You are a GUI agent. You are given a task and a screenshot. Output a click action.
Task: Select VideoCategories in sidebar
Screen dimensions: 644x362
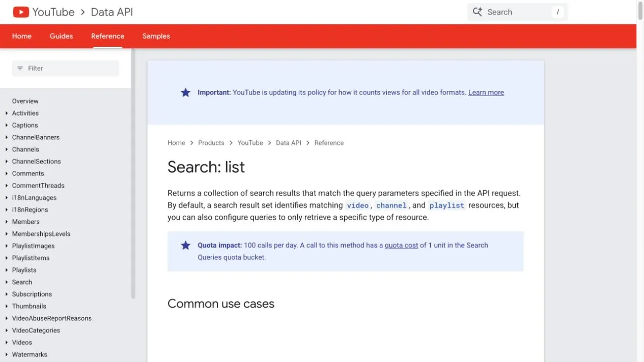pos(36,330)
